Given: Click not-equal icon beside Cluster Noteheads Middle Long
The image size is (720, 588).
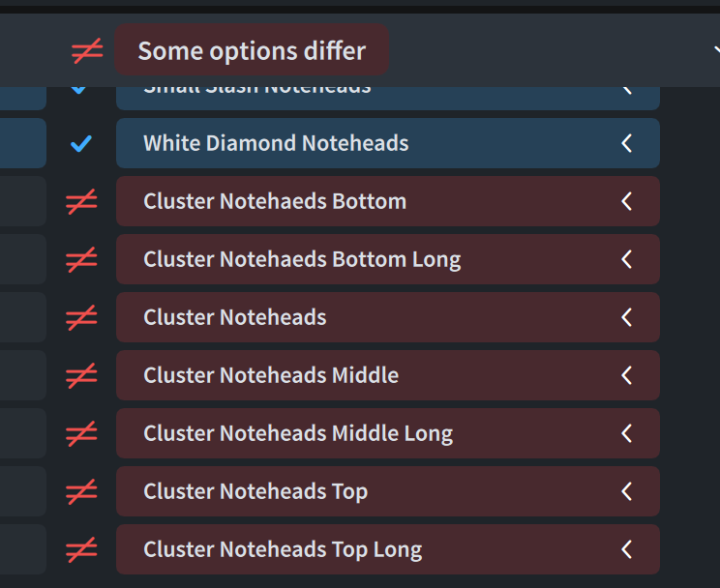Looking at the screenshot, I should 81,433.
